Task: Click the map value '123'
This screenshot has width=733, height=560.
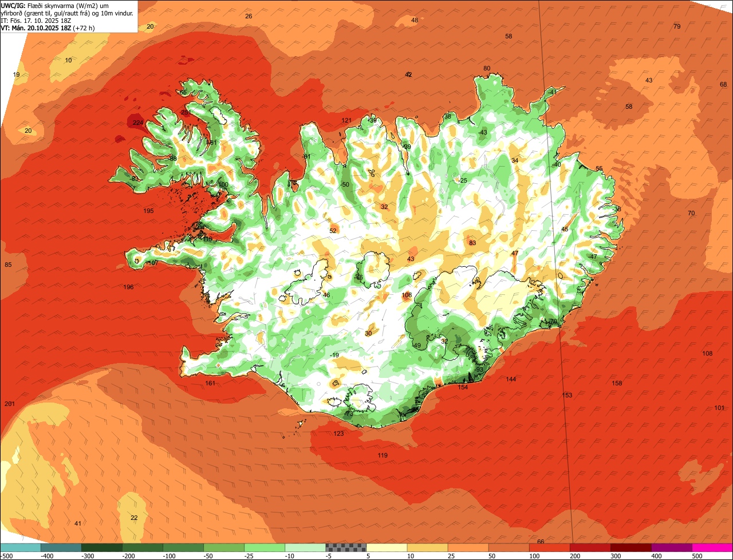Action: 338,433
